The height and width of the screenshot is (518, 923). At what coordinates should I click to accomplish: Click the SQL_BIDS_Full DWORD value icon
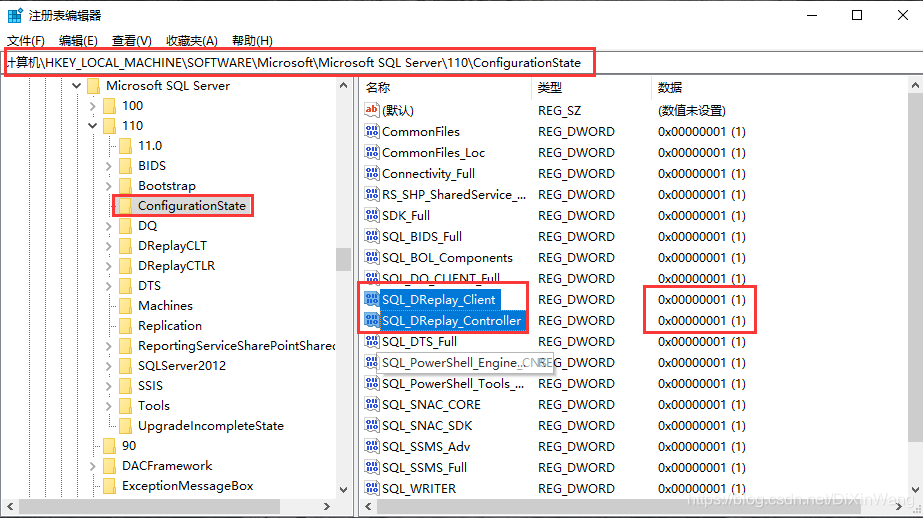371,237
